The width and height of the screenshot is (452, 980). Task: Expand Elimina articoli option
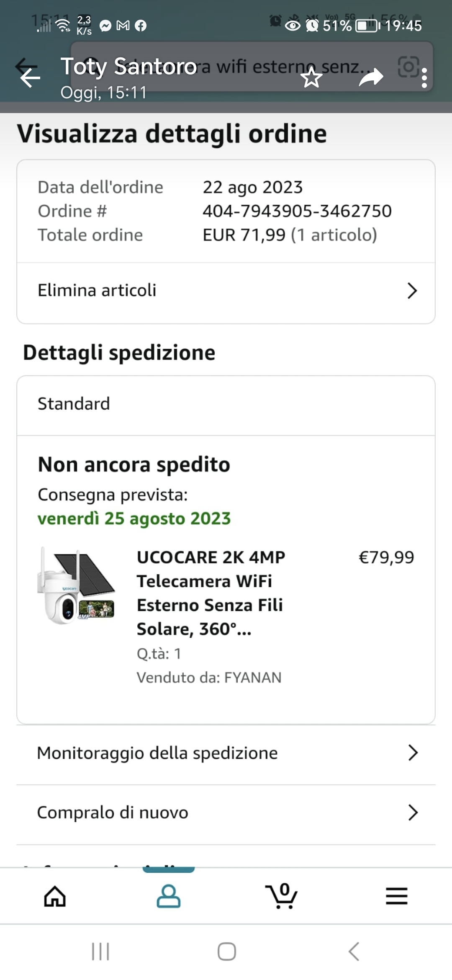[226, 291]
